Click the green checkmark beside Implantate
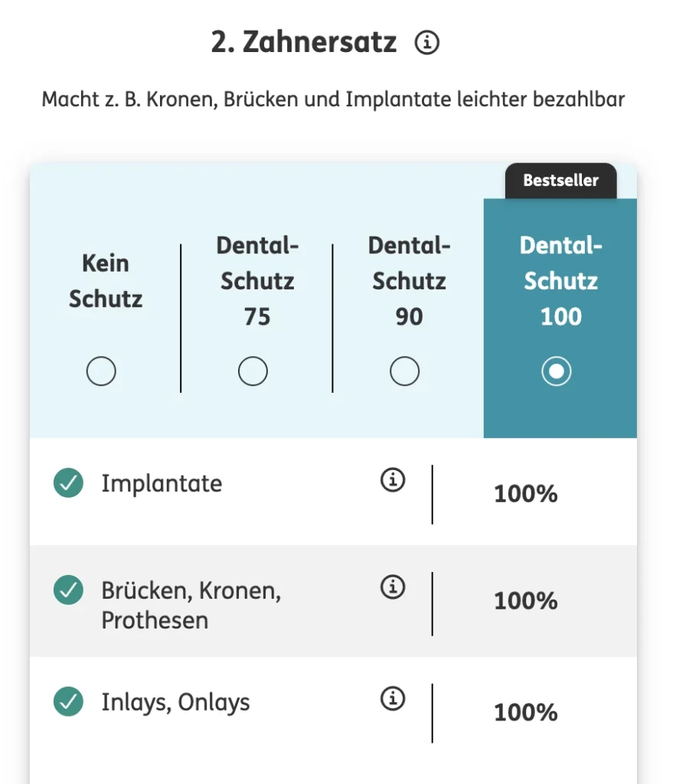The height and width of the screenshot is (784, 689). pos(68,483)
